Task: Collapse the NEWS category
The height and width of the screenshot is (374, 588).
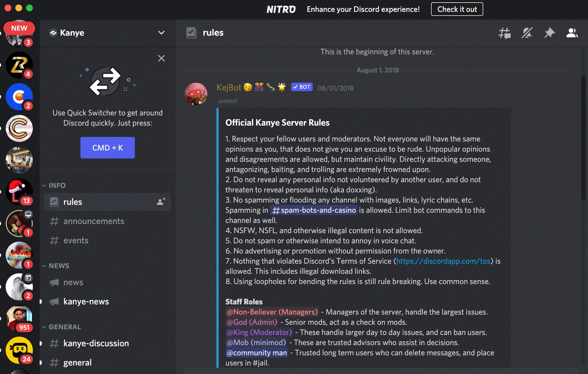Action: click(x=56, y=266)
